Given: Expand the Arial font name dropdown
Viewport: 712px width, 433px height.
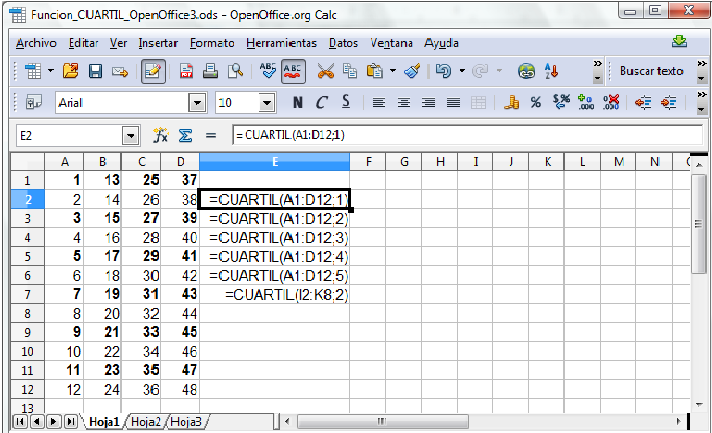Looking at the screenshot, I should click(x=197, y=103).
